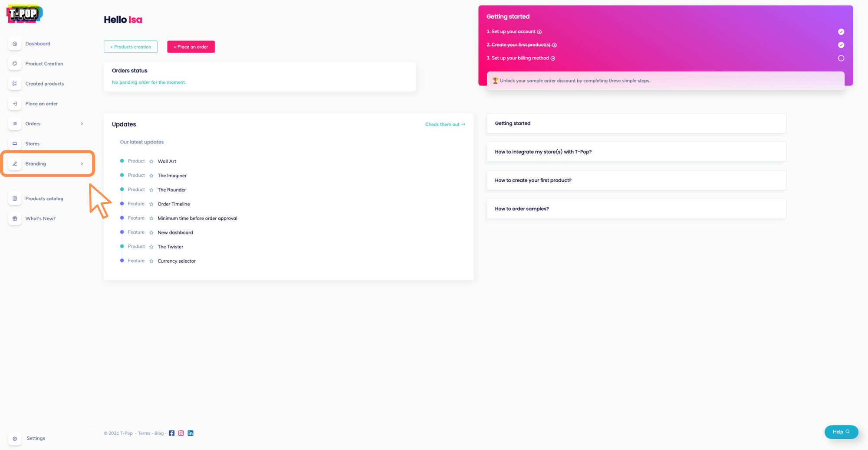Open the Help search button
The image size is (868, 450).
tap(841, 432)
